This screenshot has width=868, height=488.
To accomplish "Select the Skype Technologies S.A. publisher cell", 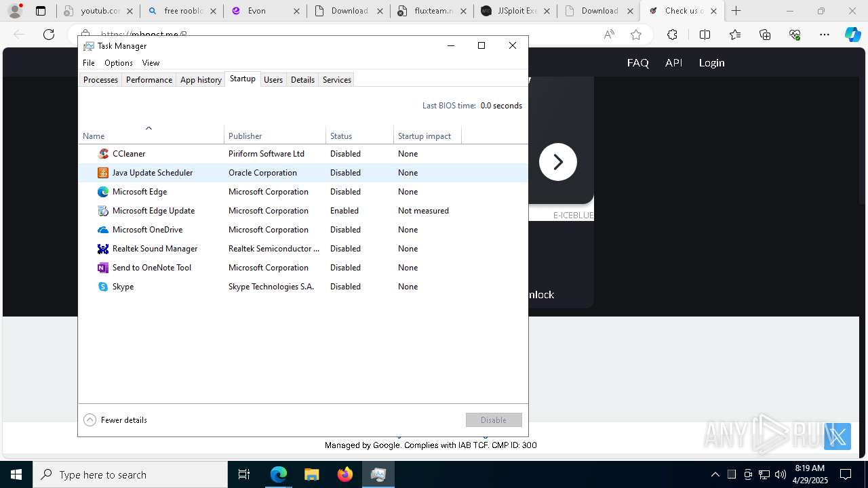I will click(x=271, y=287).
